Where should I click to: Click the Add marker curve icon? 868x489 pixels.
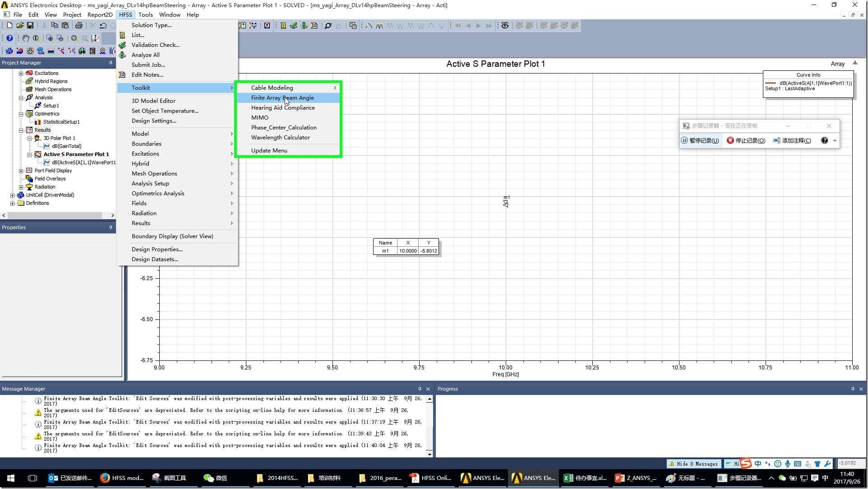pos(369,26)
